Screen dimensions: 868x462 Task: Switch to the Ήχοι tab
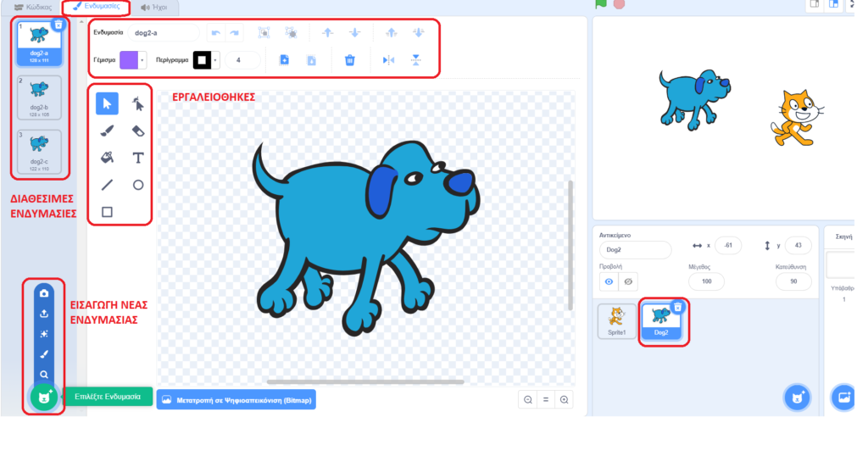pyautogui.click(x=154, y=7)
